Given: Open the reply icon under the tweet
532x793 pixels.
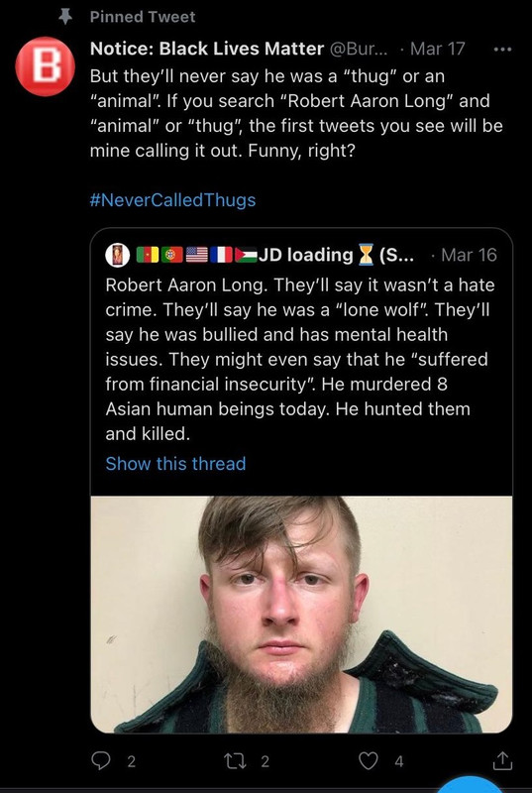Looking at the screenshot, I should 100,760.
